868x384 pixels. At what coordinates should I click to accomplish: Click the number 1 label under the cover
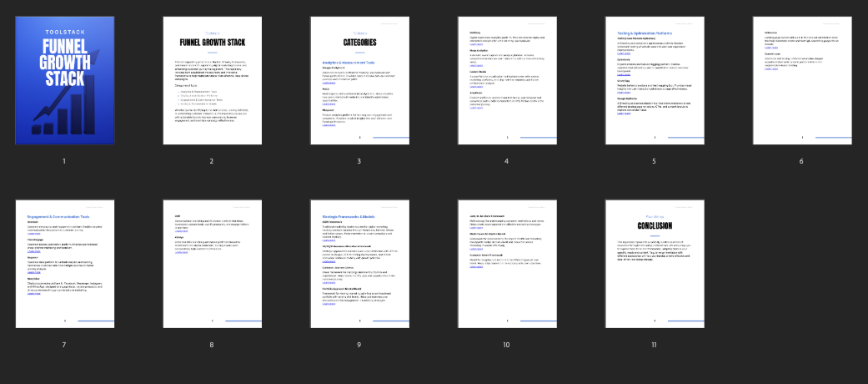[x=64, y=161]
